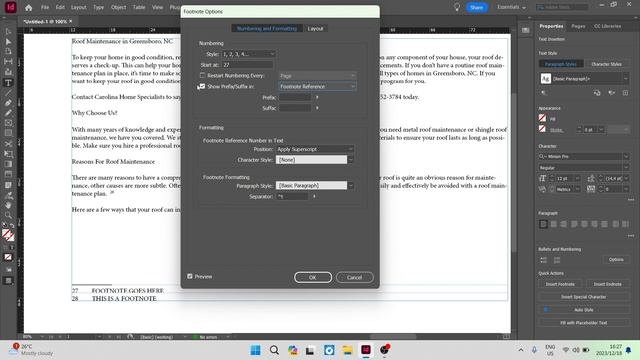Screen dimensions: 640x360
Task: Select the Pen tool
Action: click(x=8, y=103)
